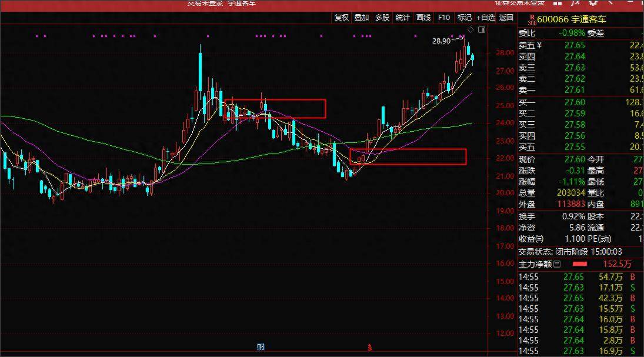Click the grid layout icon in title bar
The image size is (644, 357).
558,3
